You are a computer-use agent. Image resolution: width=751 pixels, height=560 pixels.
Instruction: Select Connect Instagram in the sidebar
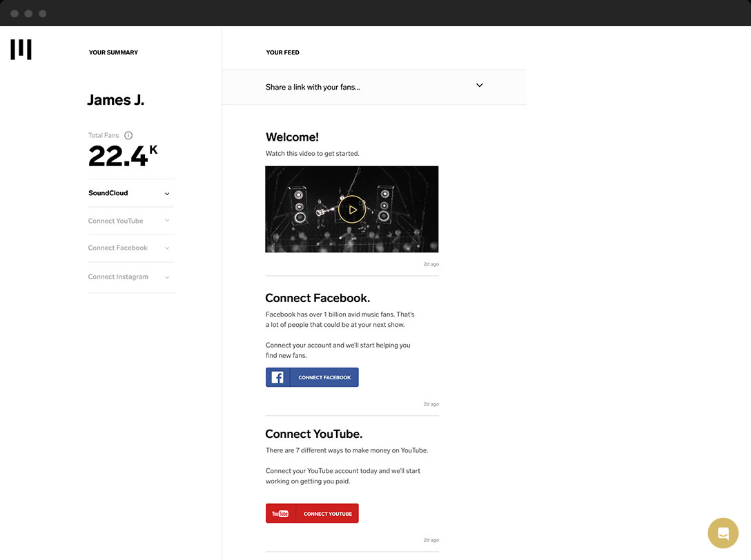(x=118, y=277)
